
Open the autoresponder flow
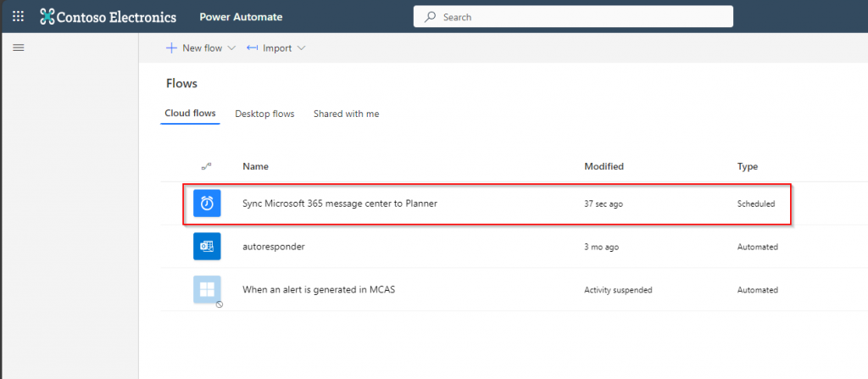274,247
